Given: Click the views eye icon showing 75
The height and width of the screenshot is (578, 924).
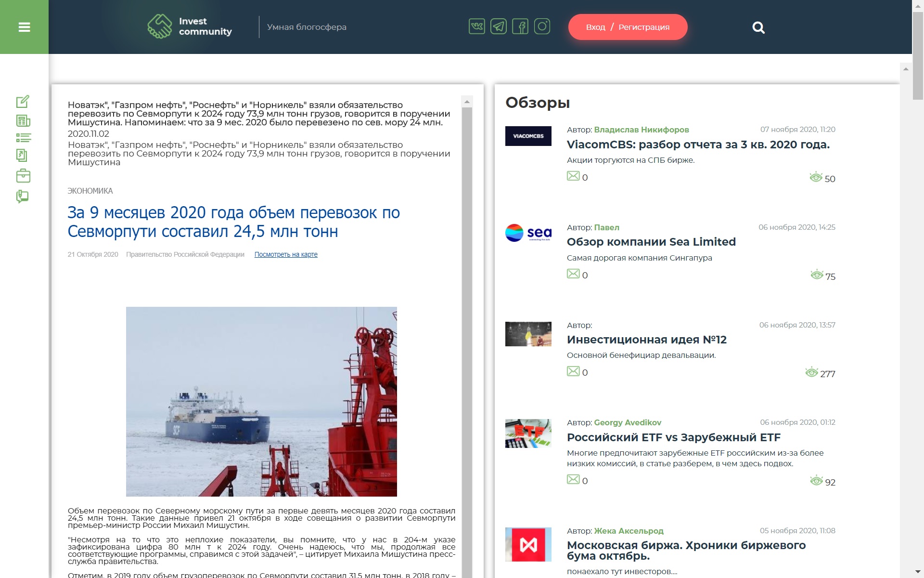Looking at the screenshot, I should click(x=817, y=275).
